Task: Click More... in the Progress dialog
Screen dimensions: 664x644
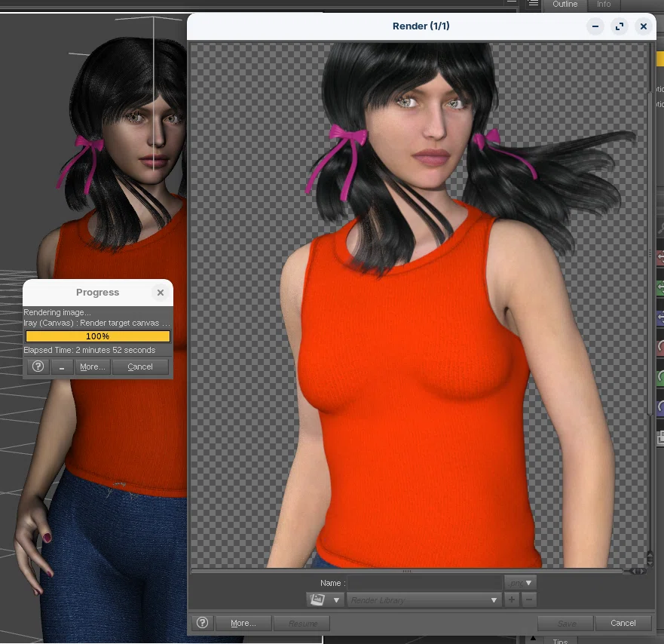Action: 93,366
